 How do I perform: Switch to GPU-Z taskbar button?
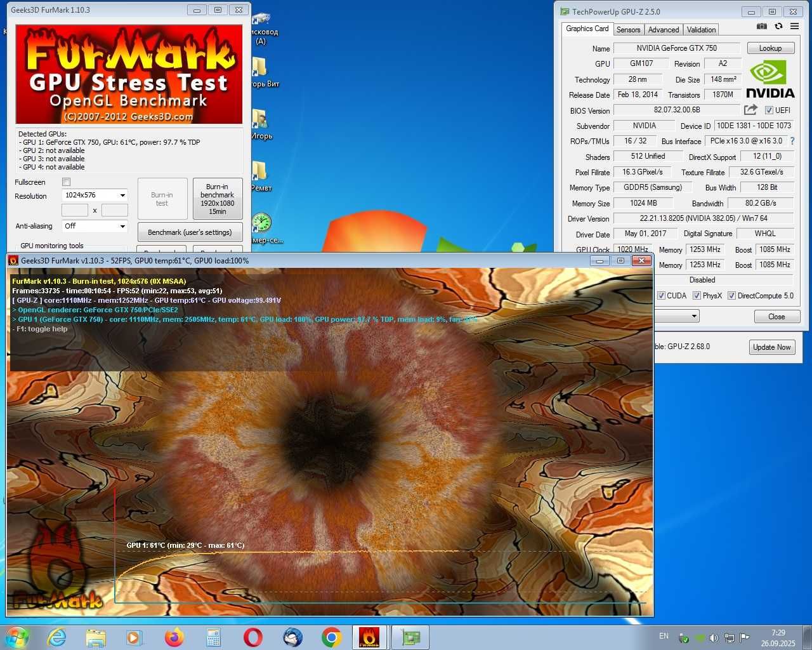coord(410,637)
